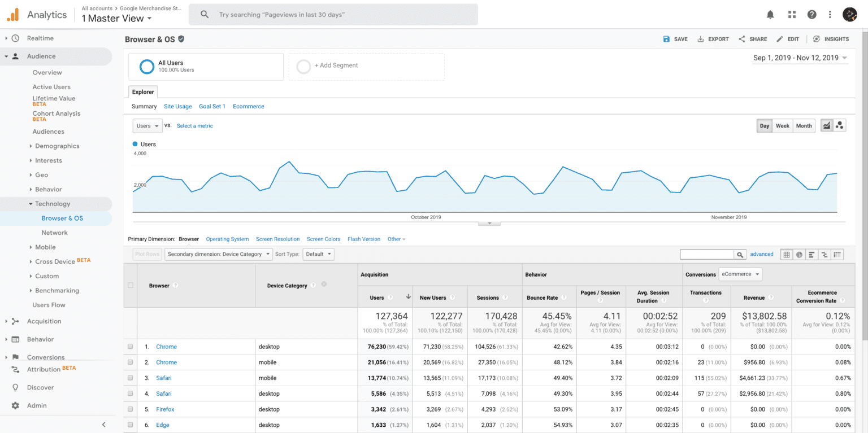Tick the checkbox for Chrome desktop row
Screen dimensions: 868x433
click(x=131, y=347)
